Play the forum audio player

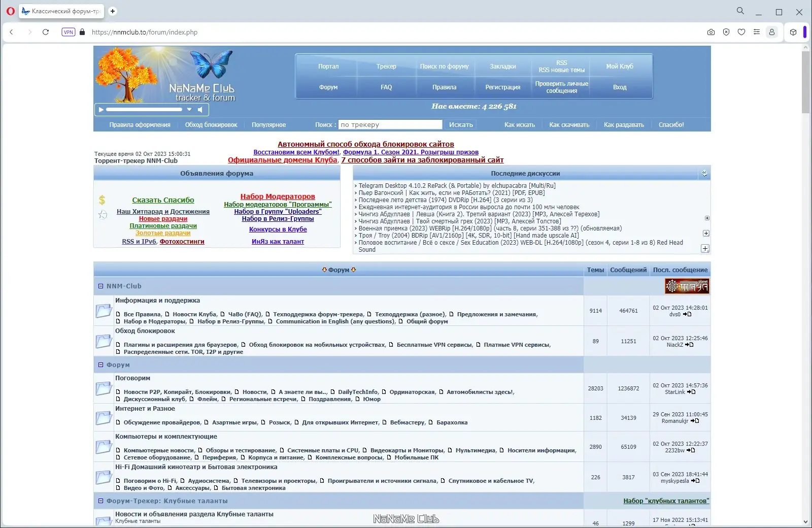click(x=101, y=110)
